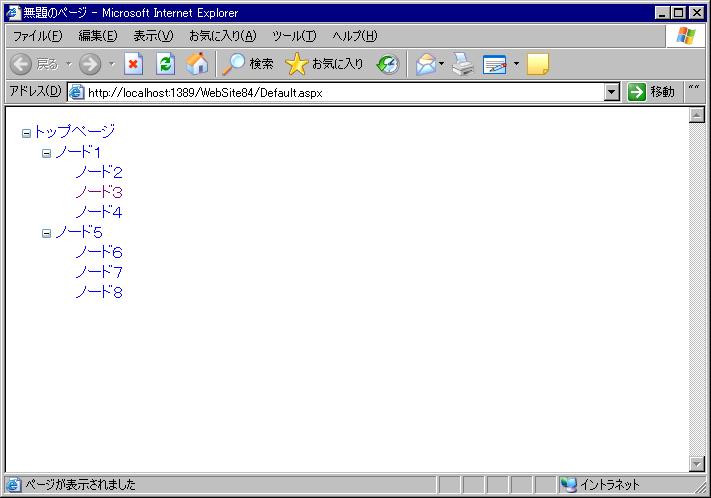Collapse the ノード5 tree node
The height and width of the screenshot is (498, 711).
pyautogui.click(x=46, y=233)
